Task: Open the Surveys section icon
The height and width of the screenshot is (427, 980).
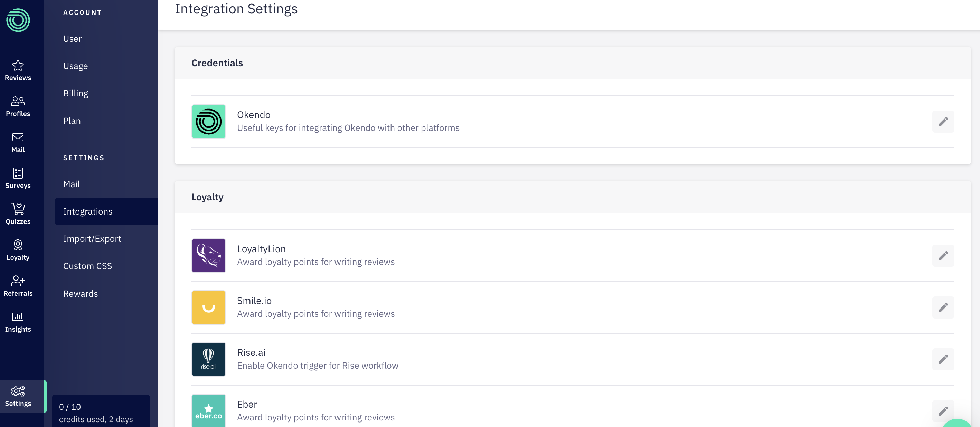Action: (x=18, y=173)
